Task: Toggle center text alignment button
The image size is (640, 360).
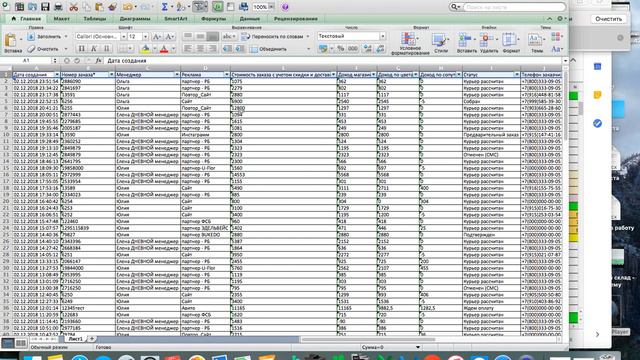Action: pyautogui.click(x=200, y=49)
